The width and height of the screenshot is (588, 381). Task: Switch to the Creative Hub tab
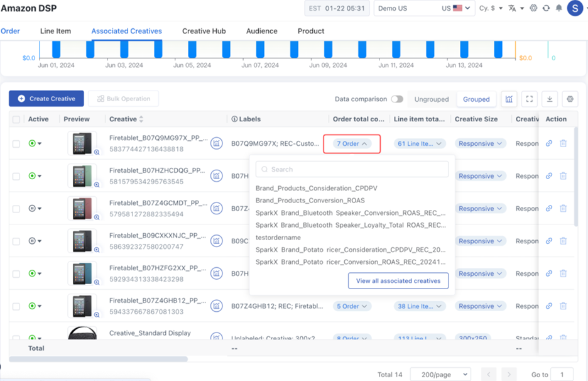204,31
